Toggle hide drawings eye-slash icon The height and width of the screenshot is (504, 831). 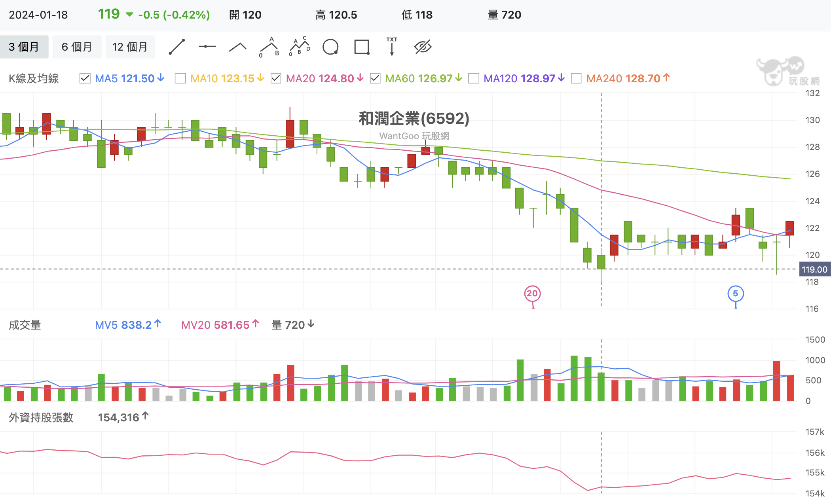click(x=423, y=47)
